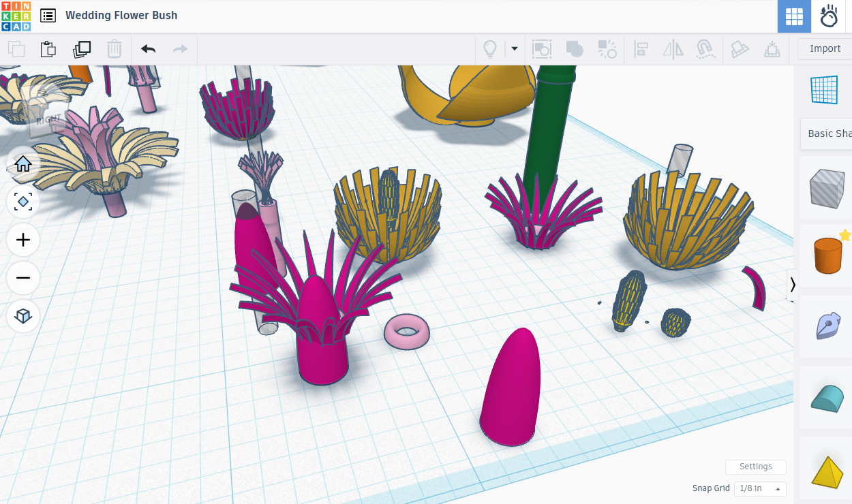Click the Tinkercad logo
Viewport: 852px width, 504px height.
point(16,16)
